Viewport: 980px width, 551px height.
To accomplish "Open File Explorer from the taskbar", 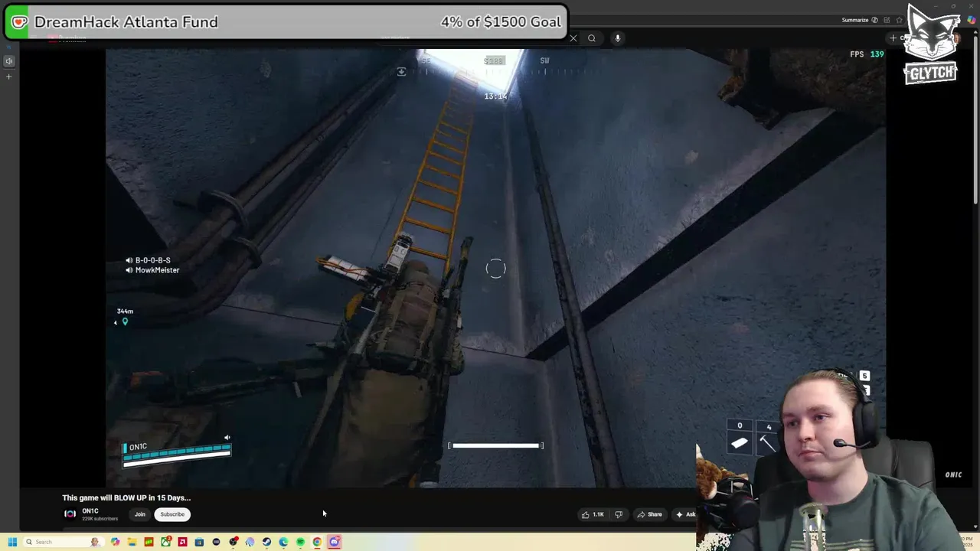I will click(132, 542).
